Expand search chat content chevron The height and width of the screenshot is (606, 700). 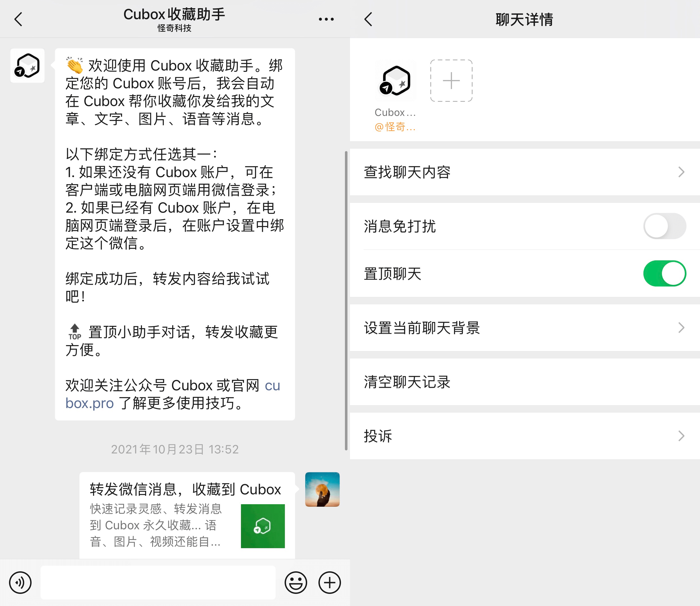pyautogui.click(x=681, y=172)
